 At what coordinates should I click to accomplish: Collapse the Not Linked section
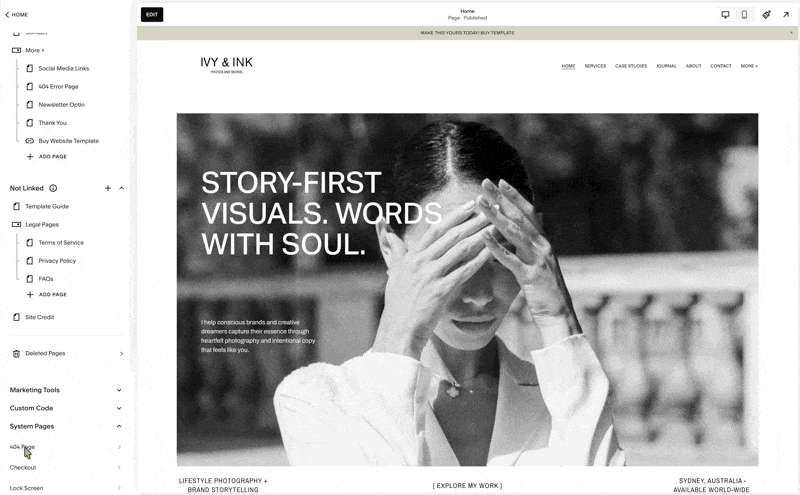click(121, 188)
